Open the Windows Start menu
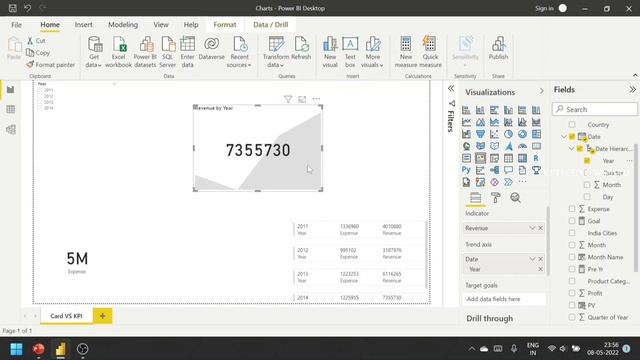Screen dimensions: 640x360 [16, 349]
